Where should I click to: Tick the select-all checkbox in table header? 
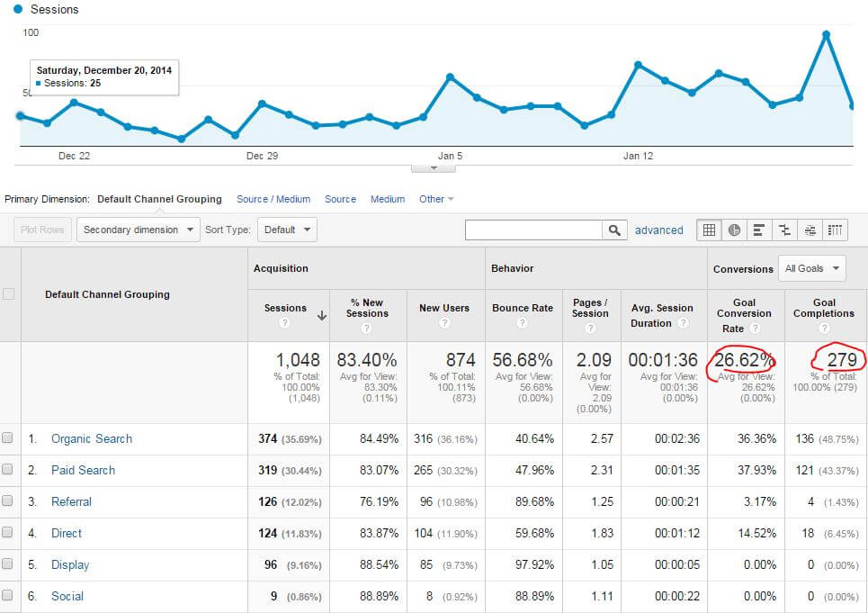click(x=9, y=294)
